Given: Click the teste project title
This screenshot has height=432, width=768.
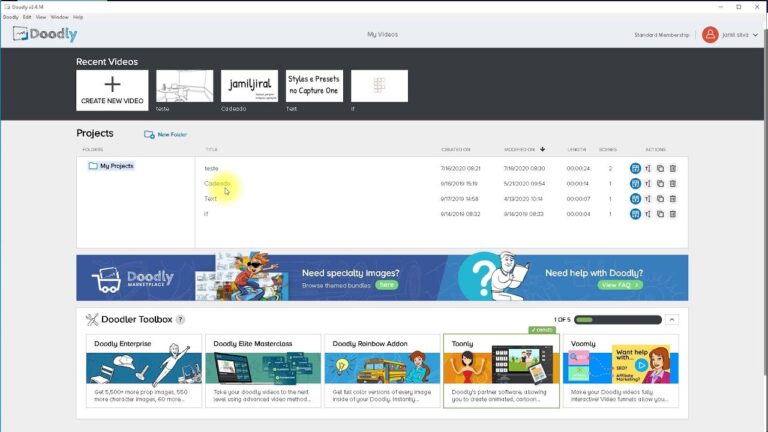Looking at the screenshot, I should tap(212, 168).
